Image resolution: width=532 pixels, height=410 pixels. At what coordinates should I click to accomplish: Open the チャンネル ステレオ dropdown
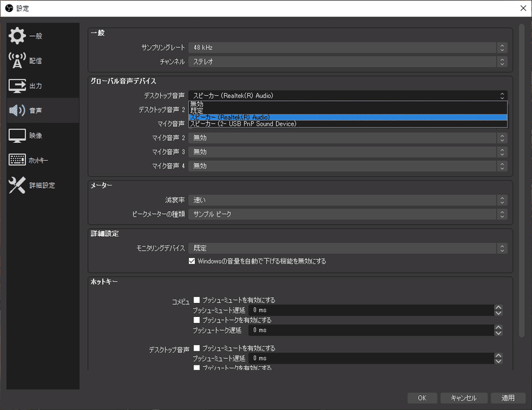[348, 62]
